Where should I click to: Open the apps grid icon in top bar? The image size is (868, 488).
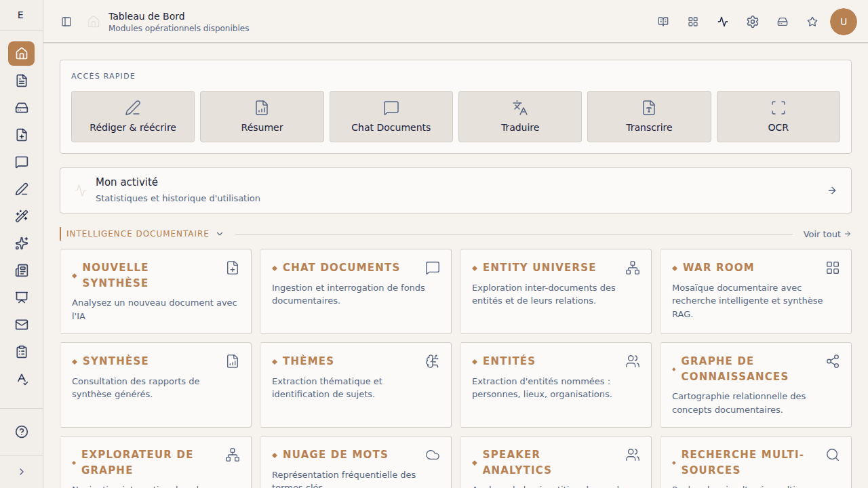[692, 21]
